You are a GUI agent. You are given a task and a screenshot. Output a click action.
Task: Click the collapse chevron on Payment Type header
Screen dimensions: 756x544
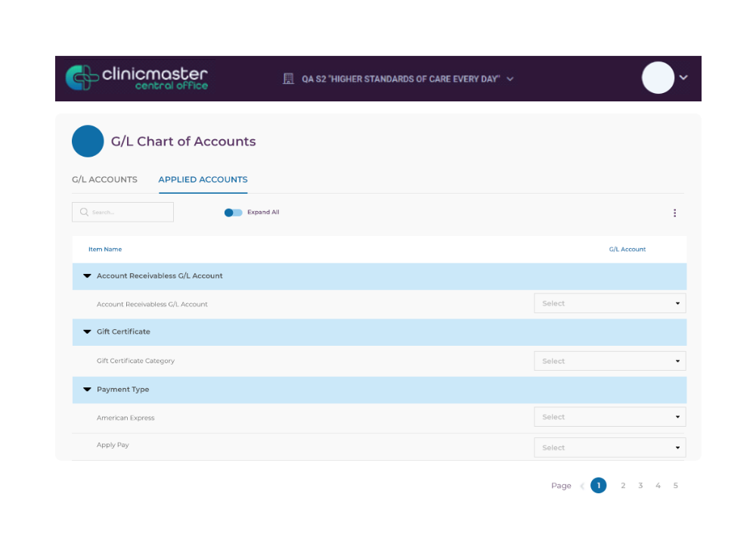tap(87, 390)
